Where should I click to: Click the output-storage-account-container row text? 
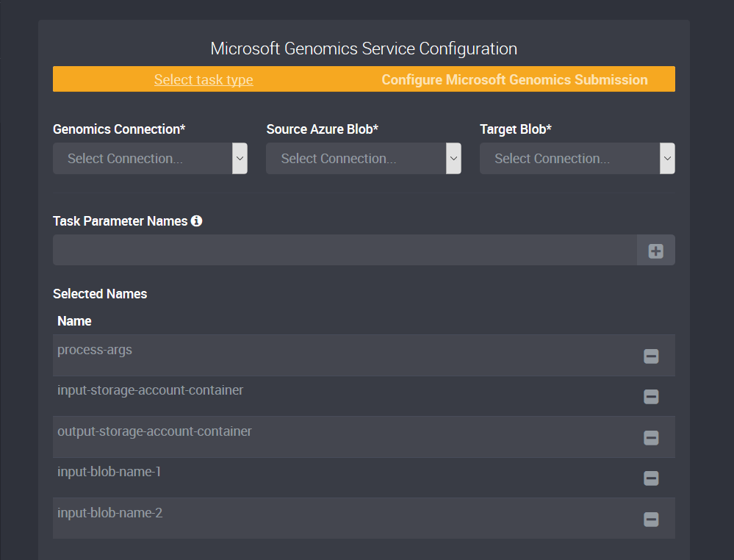[x=154, y=431]
